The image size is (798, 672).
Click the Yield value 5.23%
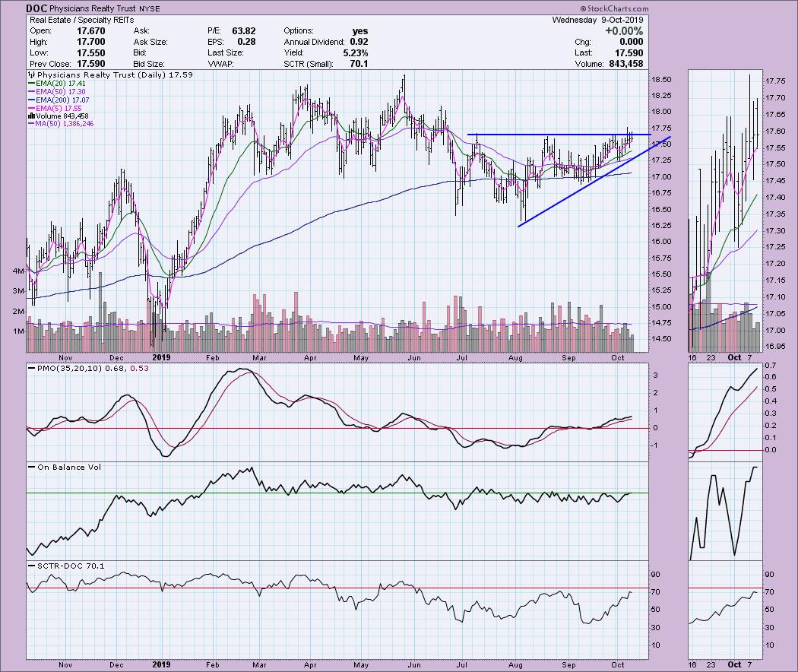(x=356, y=53)
